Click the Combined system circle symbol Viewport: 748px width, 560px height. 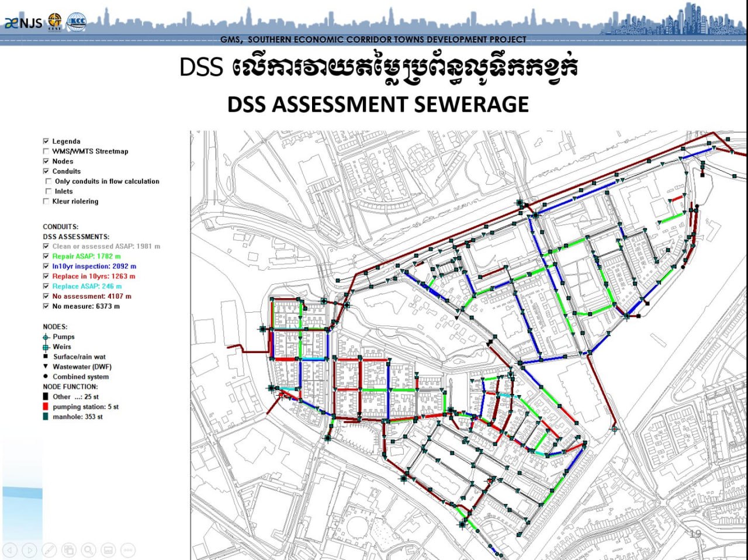[46, 376]
